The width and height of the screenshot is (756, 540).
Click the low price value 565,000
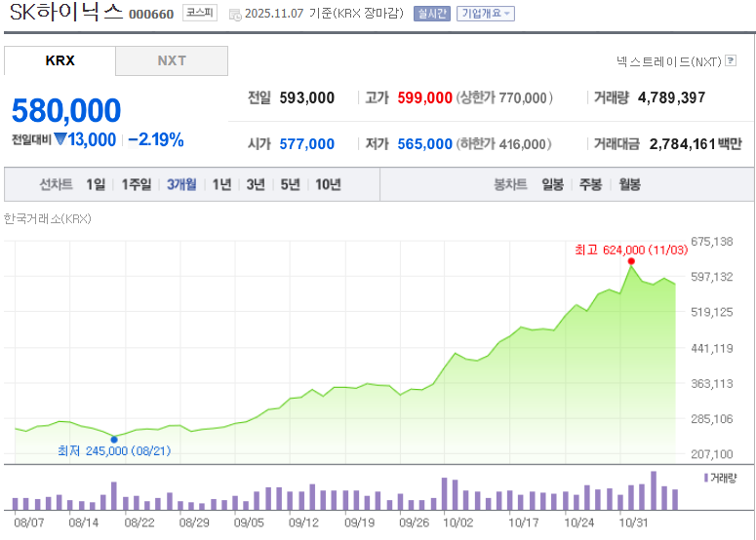(424, 143)
